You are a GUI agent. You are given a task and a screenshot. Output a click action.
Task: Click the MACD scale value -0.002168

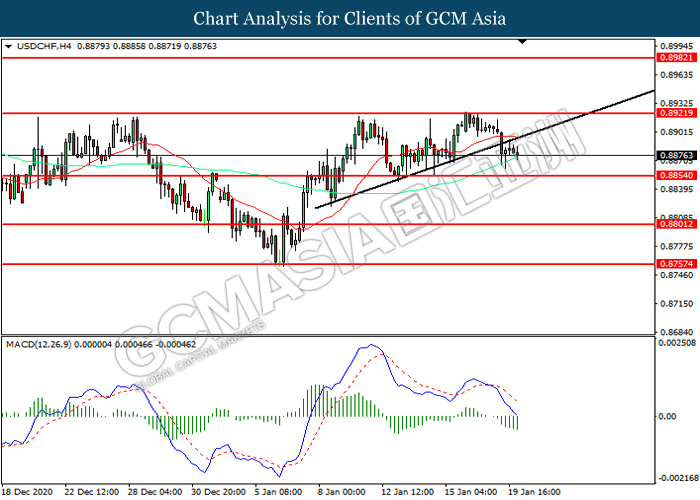click(x=679, y=478)
